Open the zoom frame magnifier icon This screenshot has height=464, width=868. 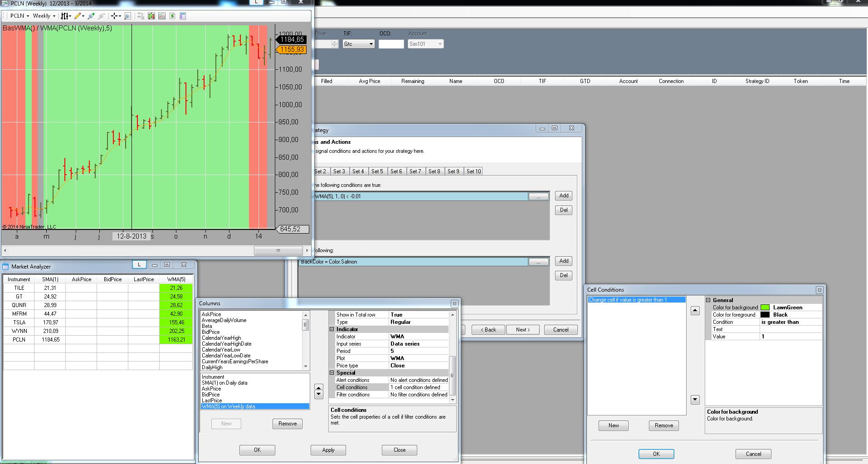coord(127,16)
